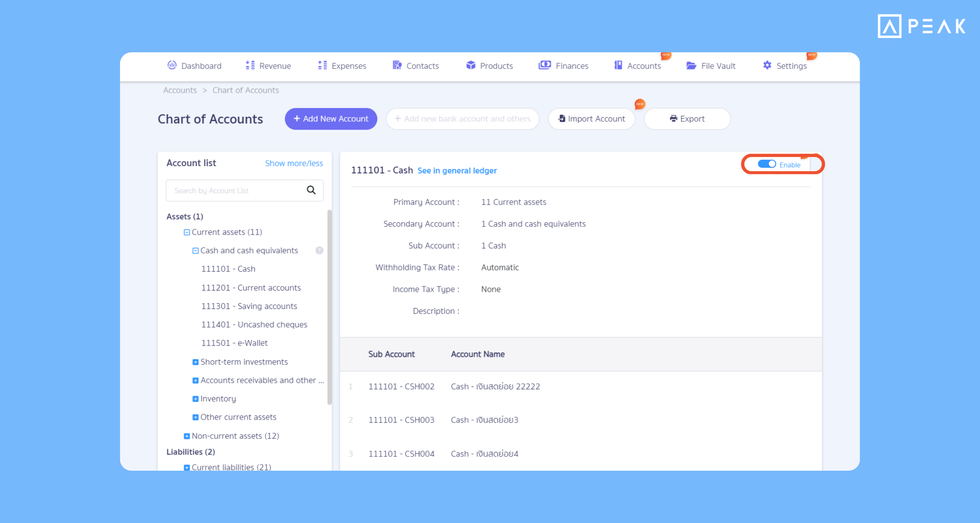Open sub account 111101 - CSH002 row

(x=581, y=387)
